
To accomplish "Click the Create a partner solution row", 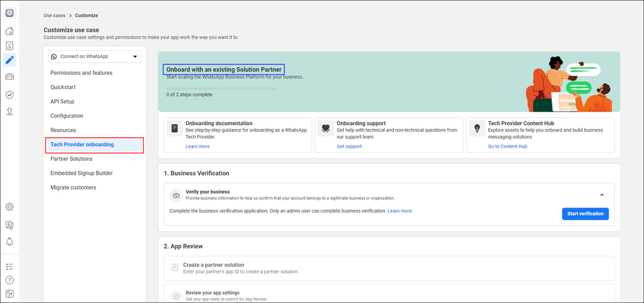I will [389, 269].
